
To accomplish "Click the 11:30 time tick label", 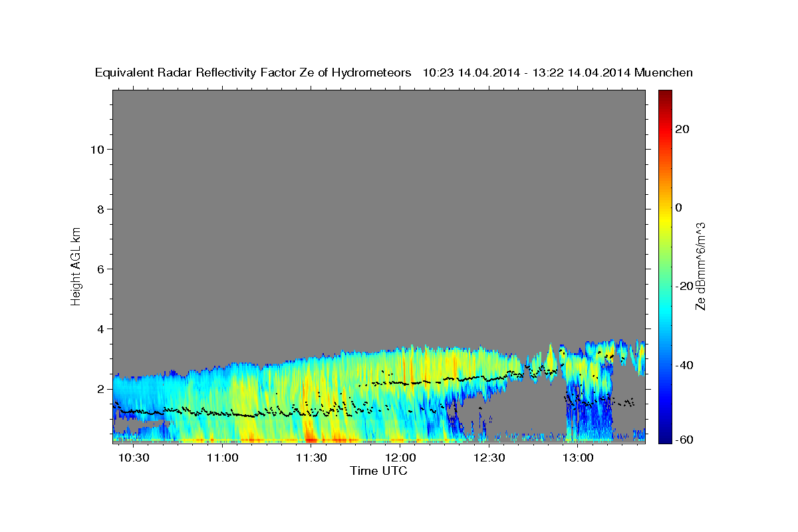I will point(312,458).
